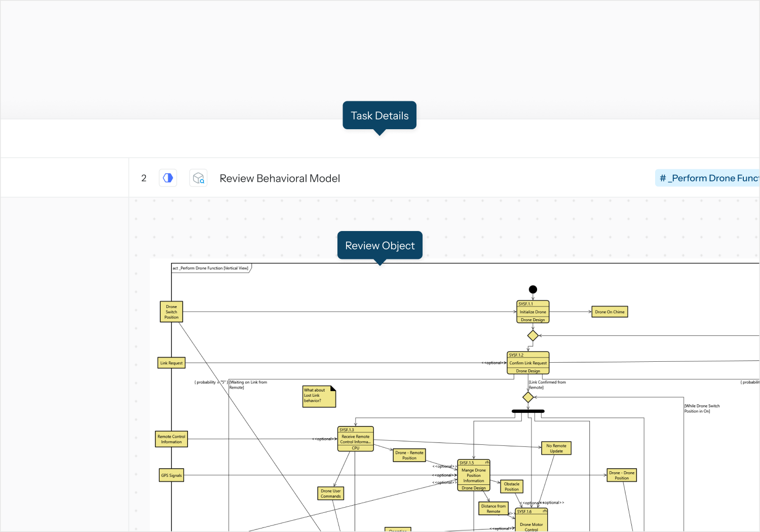Select the Link Request input parameter
The image size is (760, 532).
(x=171, y=363)
